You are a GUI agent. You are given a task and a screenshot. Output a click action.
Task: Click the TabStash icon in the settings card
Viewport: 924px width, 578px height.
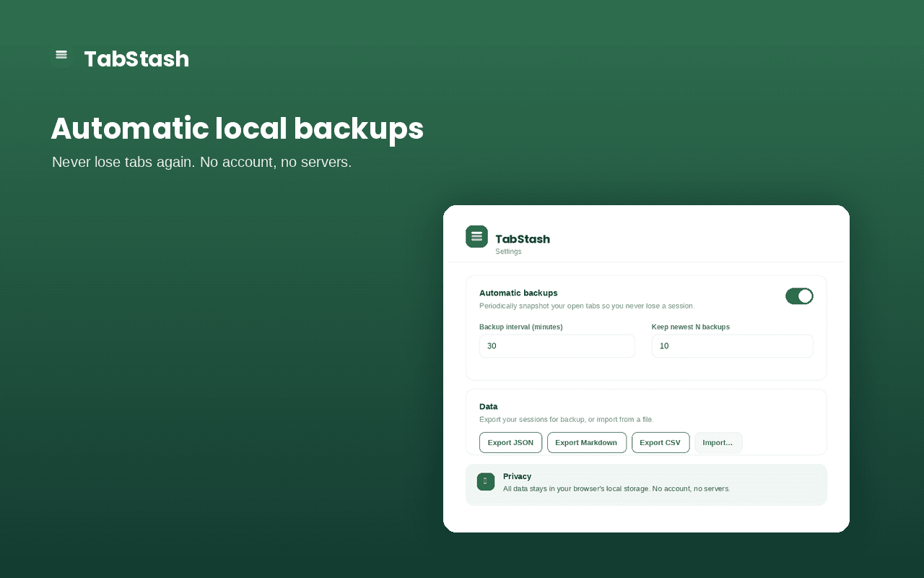point(476,236)
